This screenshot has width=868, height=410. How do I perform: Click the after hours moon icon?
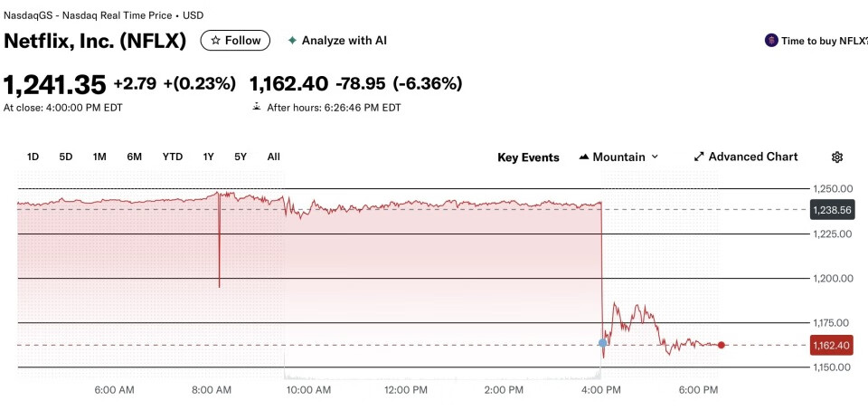click(x=257, y=107)
